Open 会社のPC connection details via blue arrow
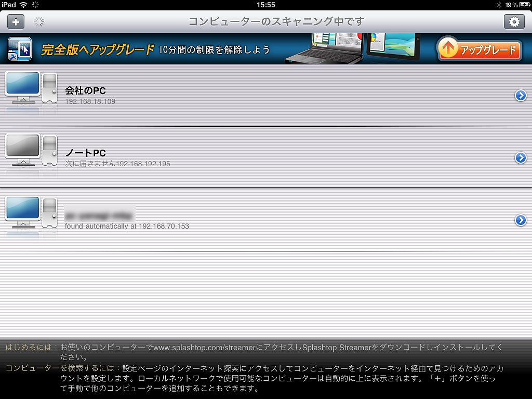 click(521, 95)
